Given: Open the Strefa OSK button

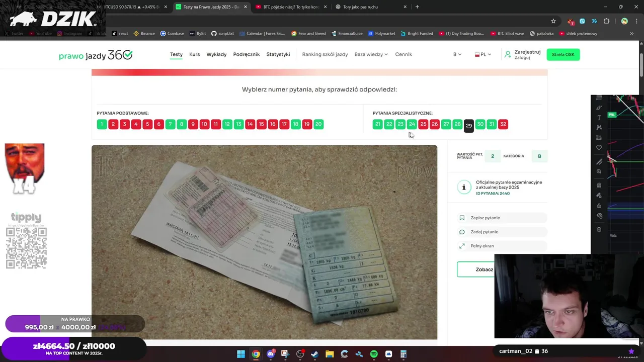Looking at the screenshot, I should (x=563, y=54).
